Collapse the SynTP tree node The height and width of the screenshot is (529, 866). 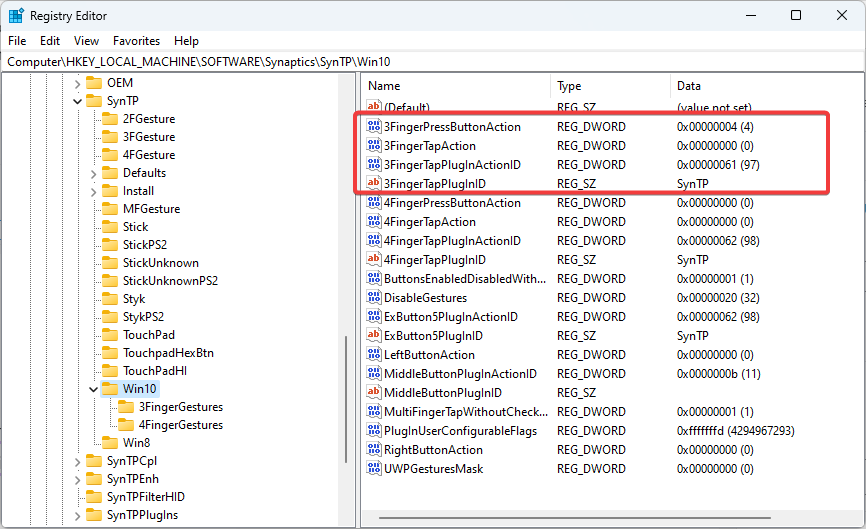(77, 102)
